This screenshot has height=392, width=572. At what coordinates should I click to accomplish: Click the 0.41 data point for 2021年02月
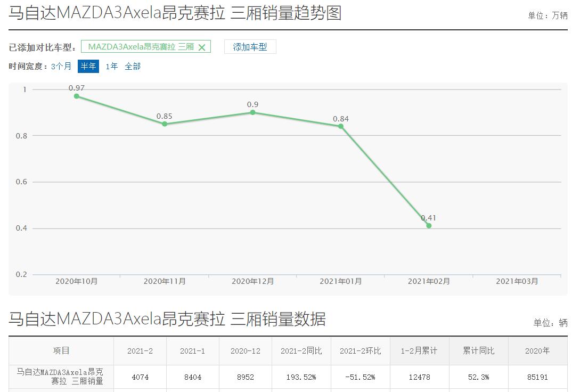tap(429, 226)
